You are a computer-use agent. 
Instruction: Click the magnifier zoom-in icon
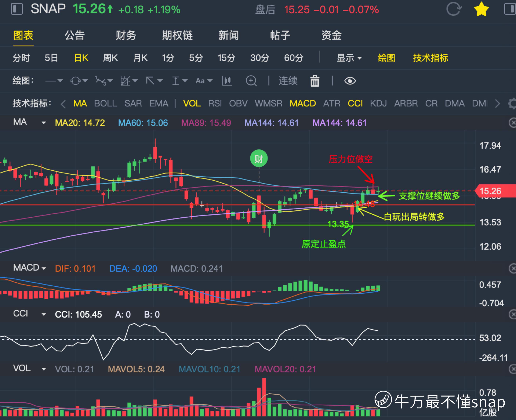(x=251, y=81)
